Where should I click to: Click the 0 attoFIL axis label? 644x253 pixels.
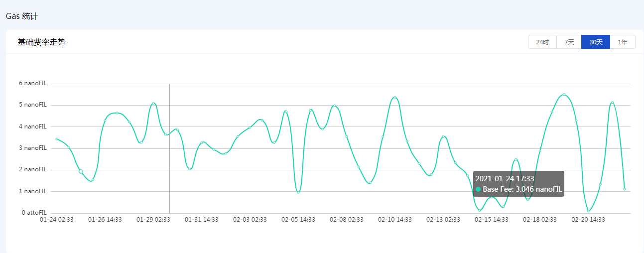pyautogui.click(x=34, y=213)
